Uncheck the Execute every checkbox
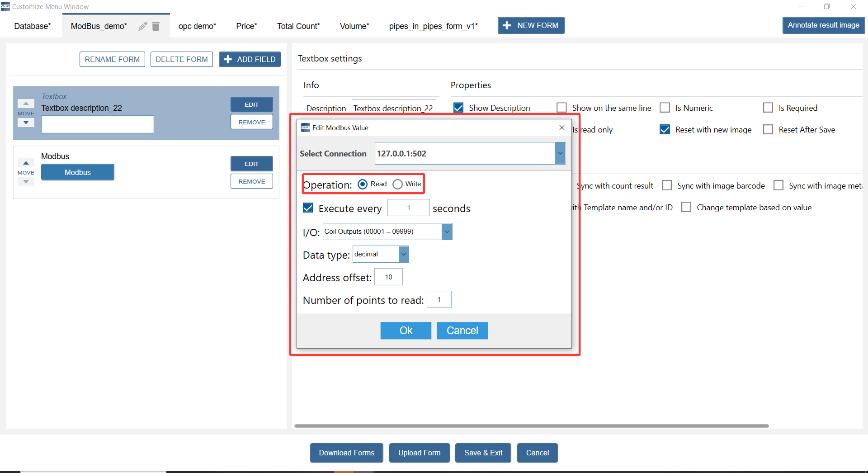 coord(308,208)
